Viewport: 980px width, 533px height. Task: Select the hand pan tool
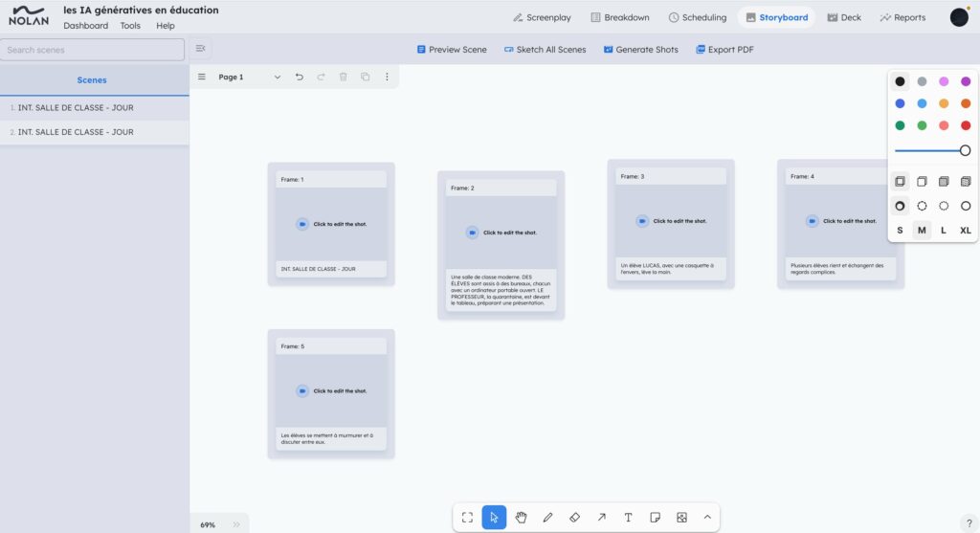pos(521,517)
